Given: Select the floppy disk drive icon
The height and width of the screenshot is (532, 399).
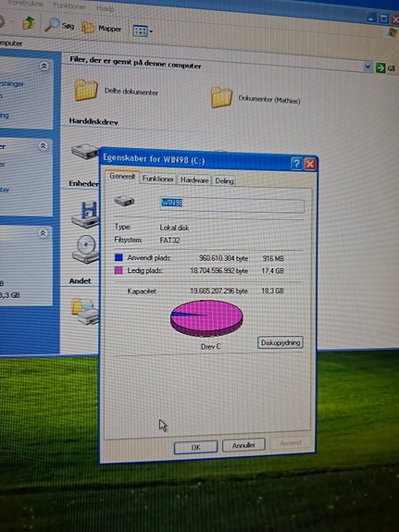Looking at the screenshot, I should [85, 215].
